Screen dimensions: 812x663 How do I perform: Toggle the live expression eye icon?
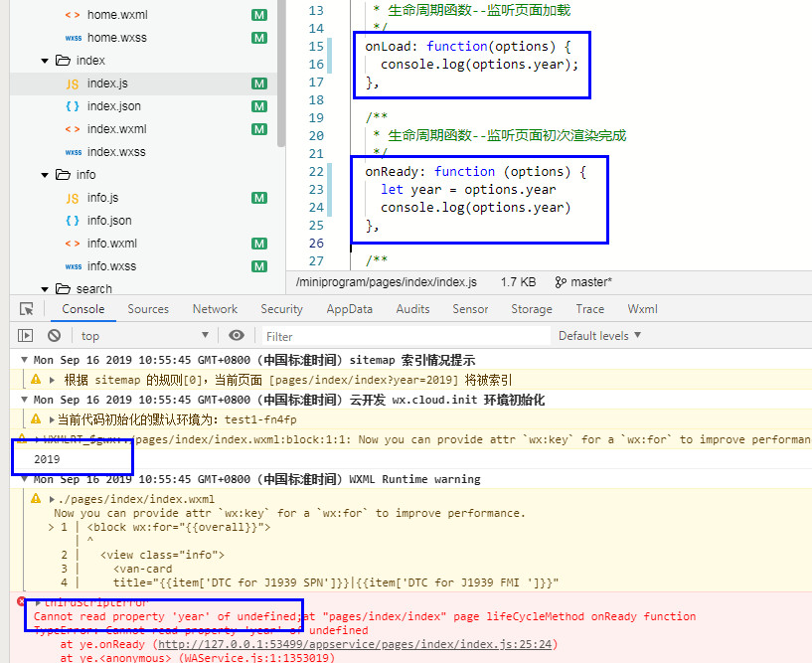coord(237,335)
